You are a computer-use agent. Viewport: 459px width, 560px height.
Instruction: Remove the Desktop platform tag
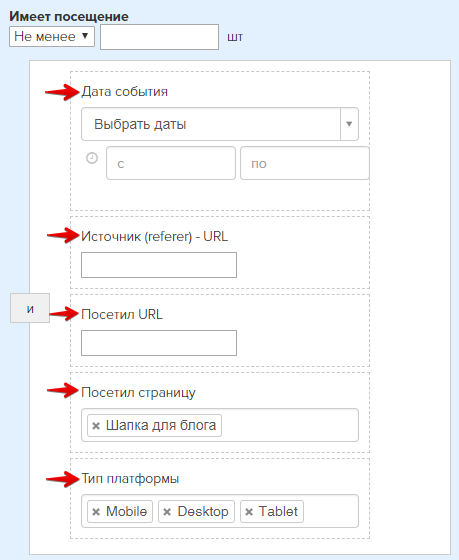point(167,512)
